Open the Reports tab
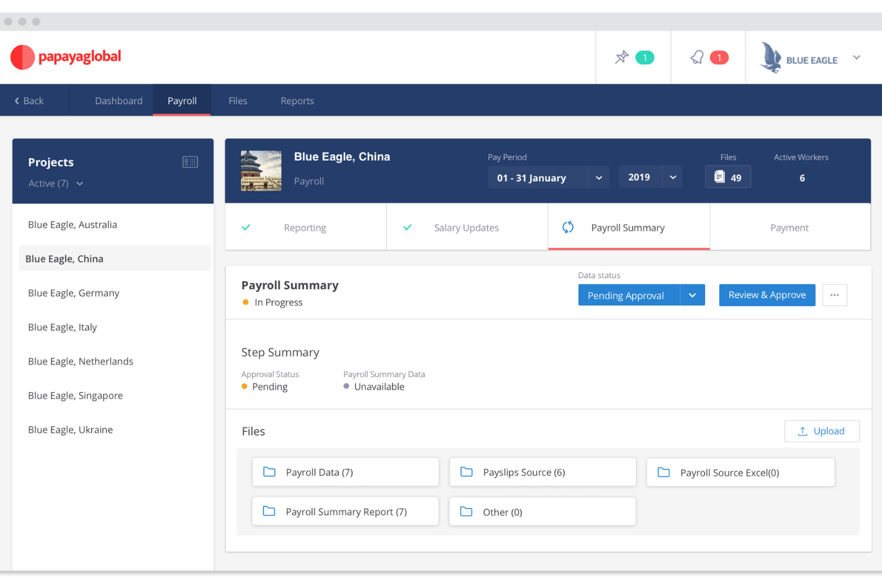Screen dimensions: 882x588 (x=297, y=101)
